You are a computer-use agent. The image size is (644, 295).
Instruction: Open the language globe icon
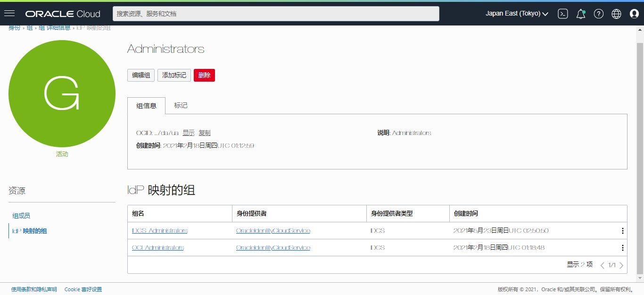[x=617, y=14]
